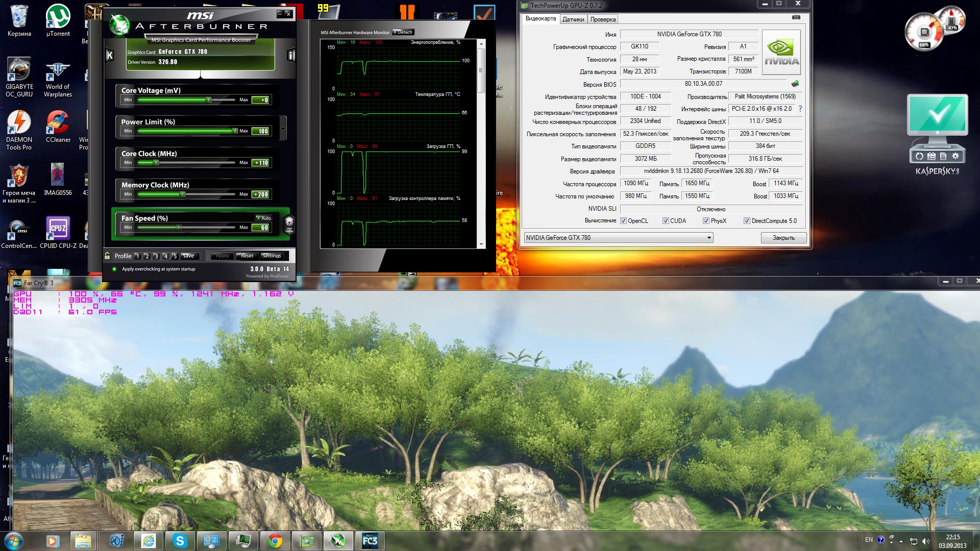Click the Core Clock slider handle
Viewport: 980px width, 551px height.
pos(156,163)
